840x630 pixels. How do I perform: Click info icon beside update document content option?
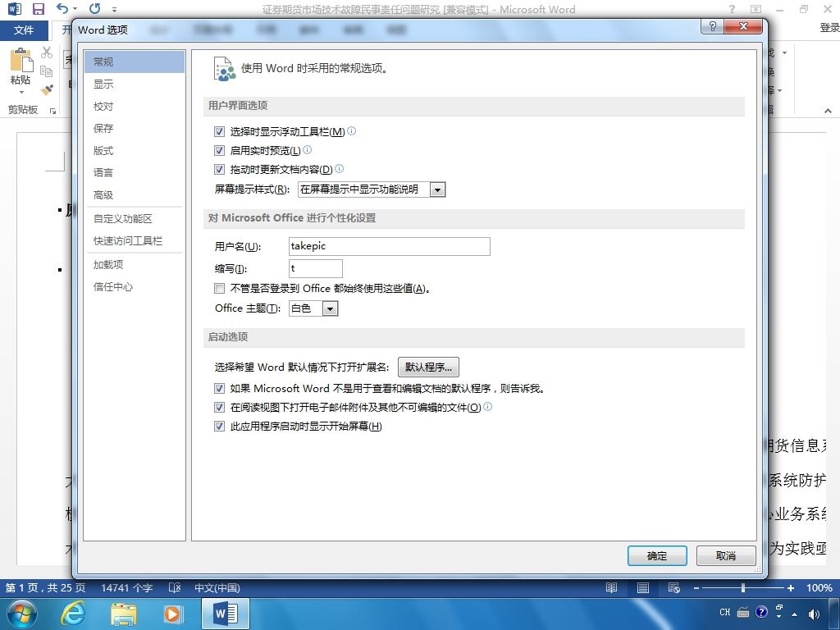[x=339, y=168]
